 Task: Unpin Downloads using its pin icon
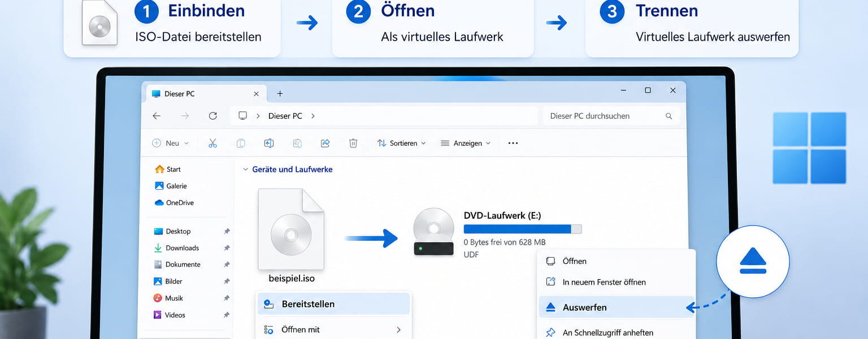tap(227, 248)
